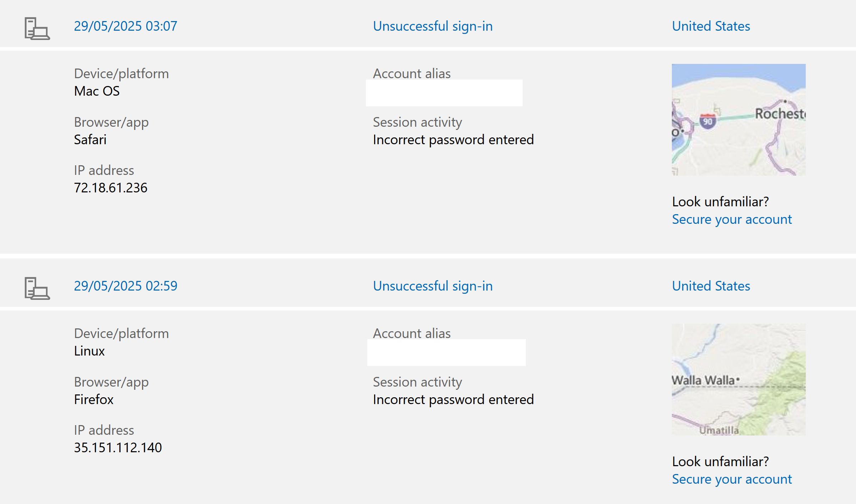856x504 pixels.
Task: Open the Rochester map thumbnail
Action: (739, 120)
